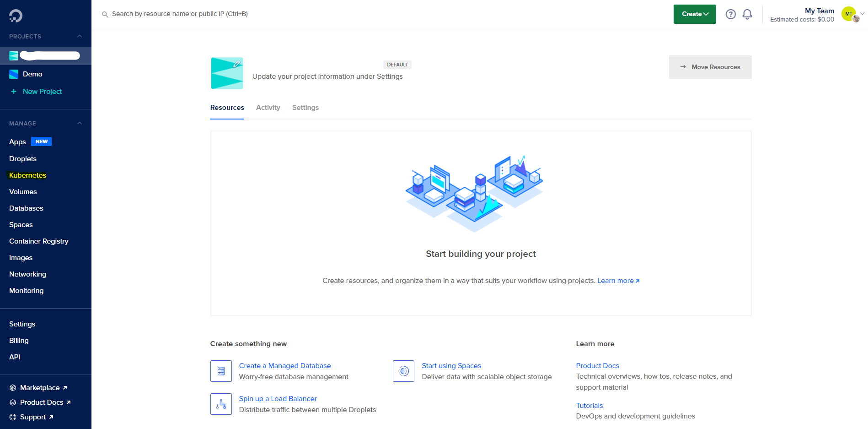Open the My Team account menu

852,14
